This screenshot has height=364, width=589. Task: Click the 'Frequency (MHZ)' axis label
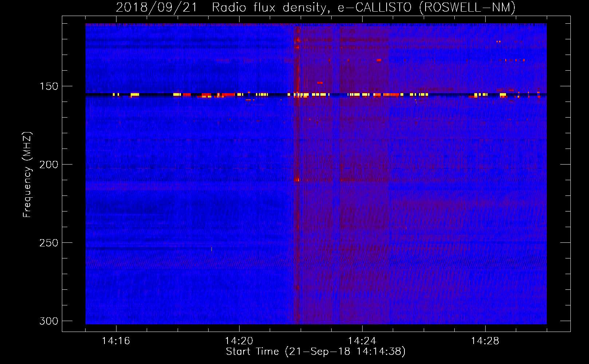pos(27,175)
